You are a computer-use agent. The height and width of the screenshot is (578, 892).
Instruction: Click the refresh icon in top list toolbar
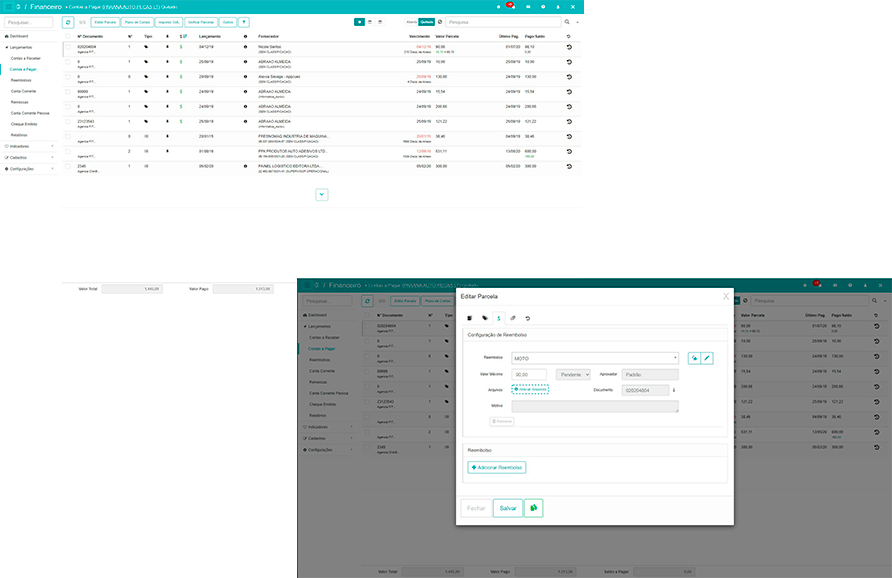point(68,21)
